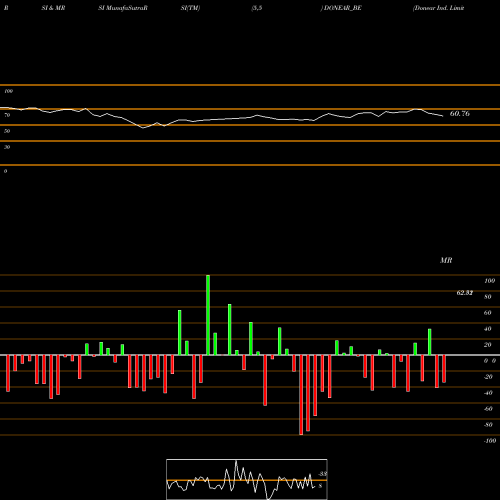Image resolution: width=500 pixels, height=500 pixels.
Task: Click the -80 label on the MR axis
Action: [488, 425]
